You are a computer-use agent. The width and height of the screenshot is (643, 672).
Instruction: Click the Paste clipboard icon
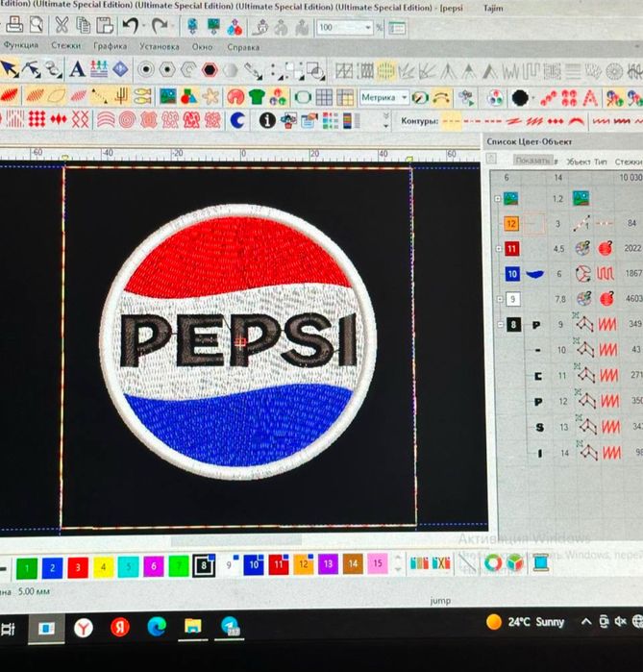pyautogui.click(x=105, y=26)
